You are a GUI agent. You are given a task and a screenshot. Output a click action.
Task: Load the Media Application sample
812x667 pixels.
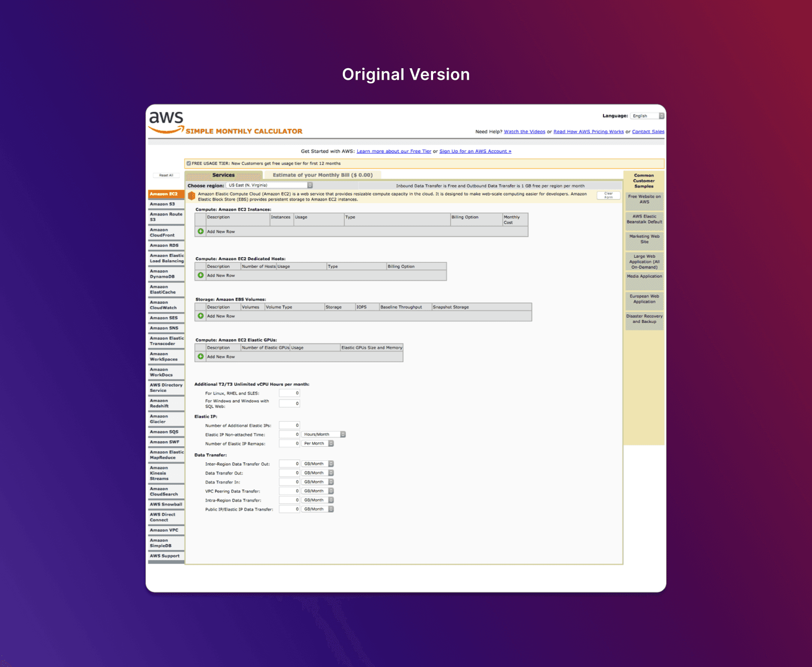[x=645, y=281]
